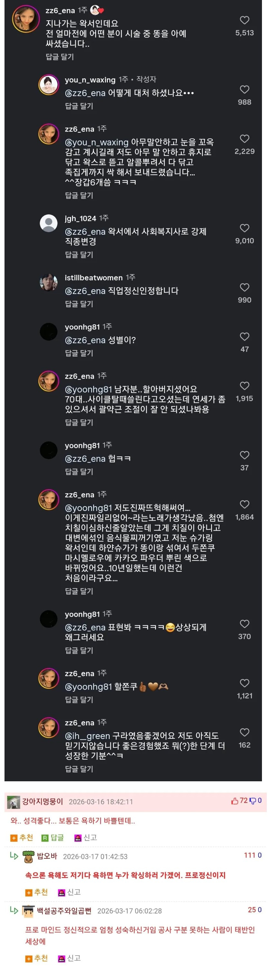Viewport: 270px width, 980px height.
Task: Click the heart icon on you_n_waxing's reply
Action: point(244,89)
